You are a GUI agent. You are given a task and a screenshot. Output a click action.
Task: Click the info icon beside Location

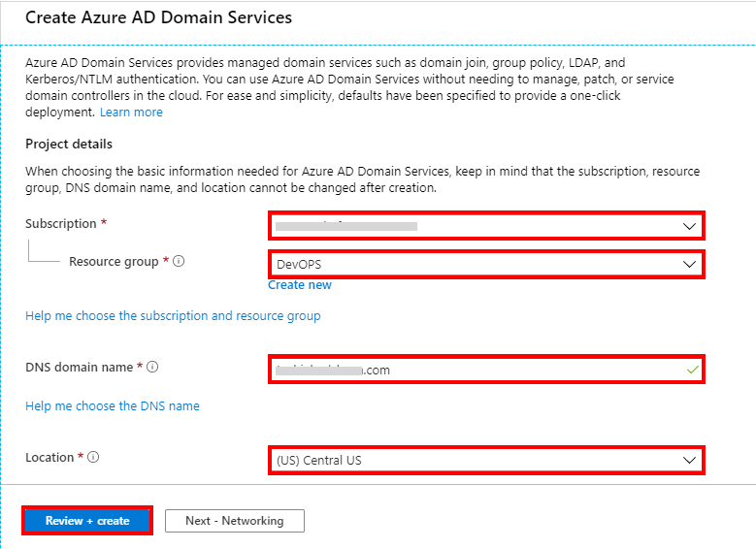tap(94, 458)
